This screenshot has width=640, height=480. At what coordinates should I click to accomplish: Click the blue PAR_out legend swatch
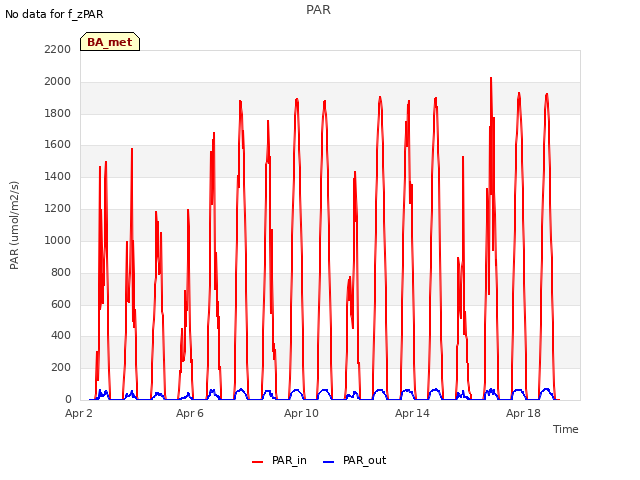coord(329,462)
